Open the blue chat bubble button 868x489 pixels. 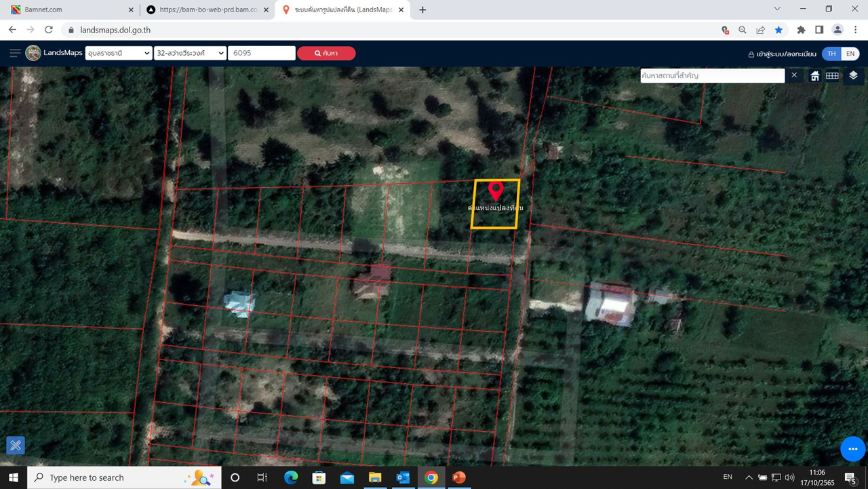click(852, 449)
